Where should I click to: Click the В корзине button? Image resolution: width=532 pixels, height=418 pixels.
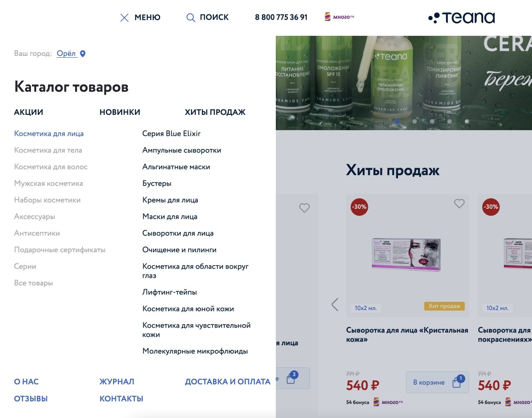click(x=437, y=382)
